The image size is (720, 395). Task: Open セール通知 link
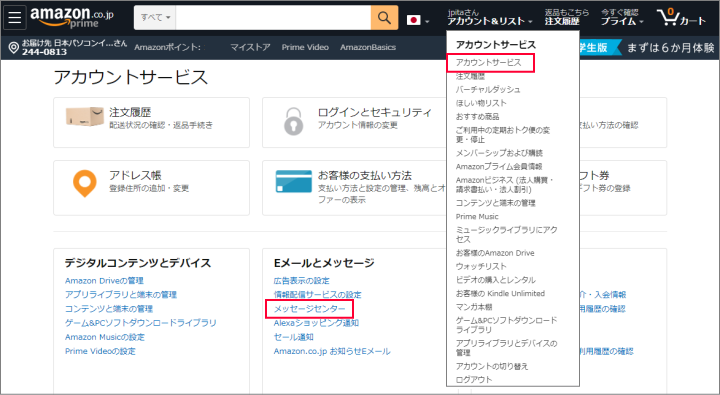click(294, 337)
